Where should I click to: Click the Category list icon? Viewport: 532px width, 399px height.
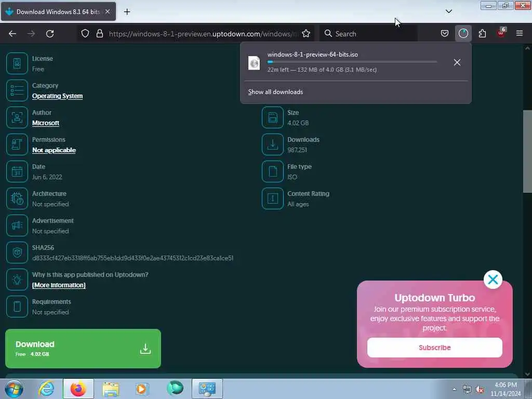tap(17, 90)
